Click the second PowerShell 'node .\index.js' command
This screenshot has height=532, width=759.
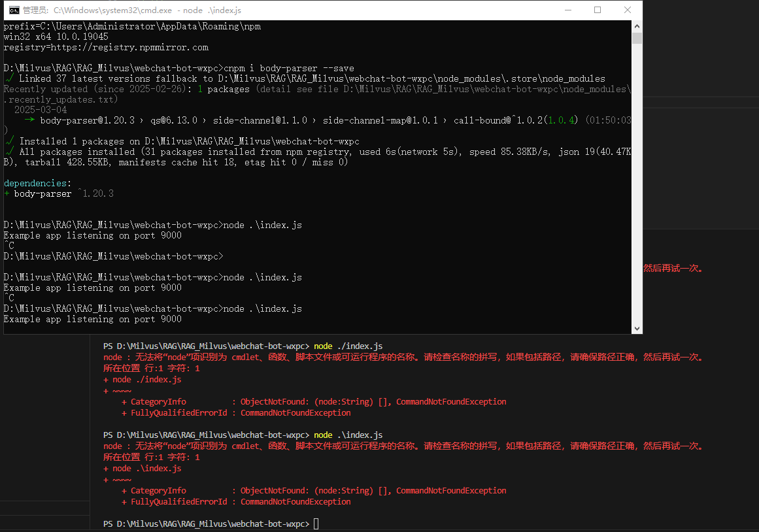[x=348, y=435]
